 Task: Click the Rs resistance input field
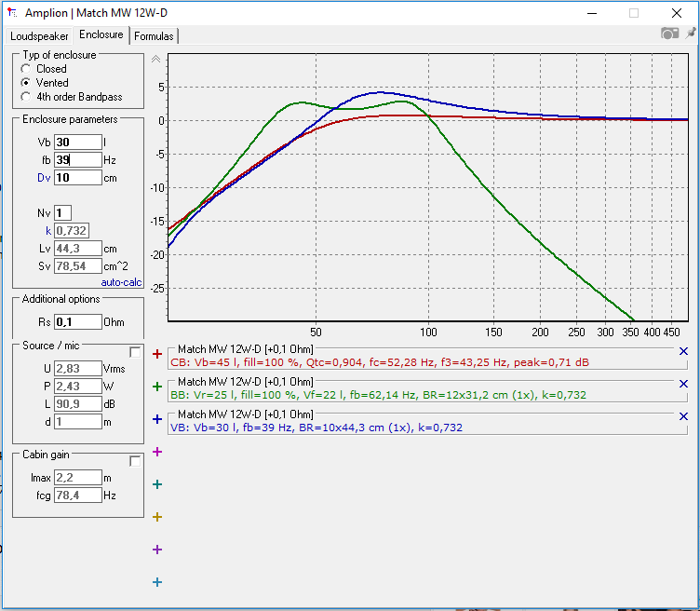click(x=78, y=322)
